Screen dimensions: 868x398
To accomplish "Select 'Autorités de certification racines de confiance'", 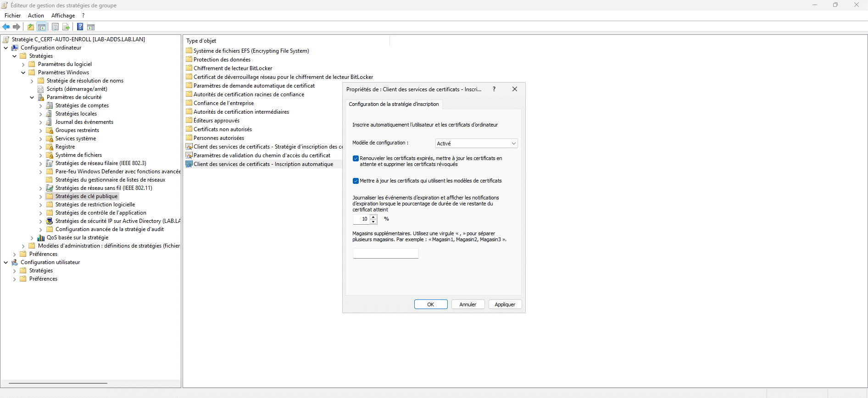I will 249,94.
